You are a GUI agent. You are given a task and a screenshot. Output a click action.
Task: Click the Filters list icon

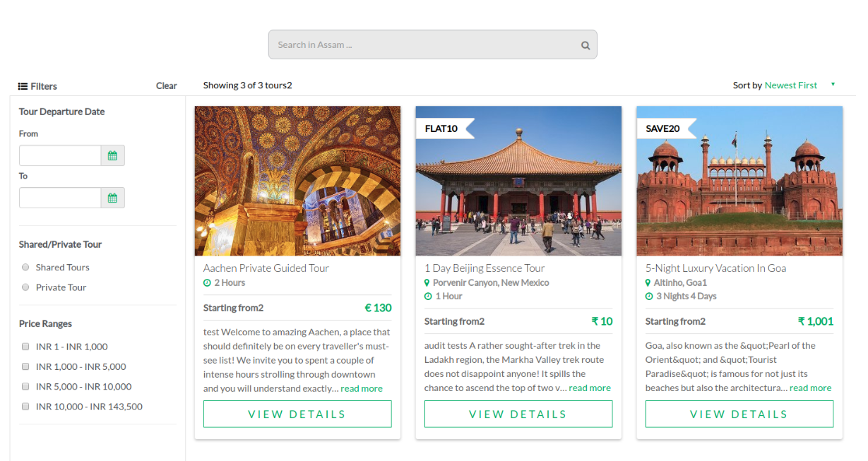pyautogui.click(x=23, y=86)
